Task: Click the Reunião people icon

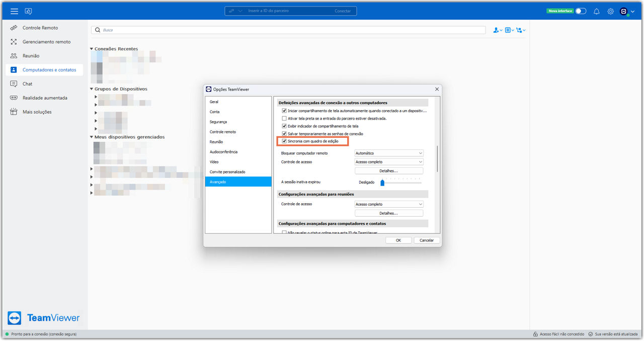Action: pos(14,56)
